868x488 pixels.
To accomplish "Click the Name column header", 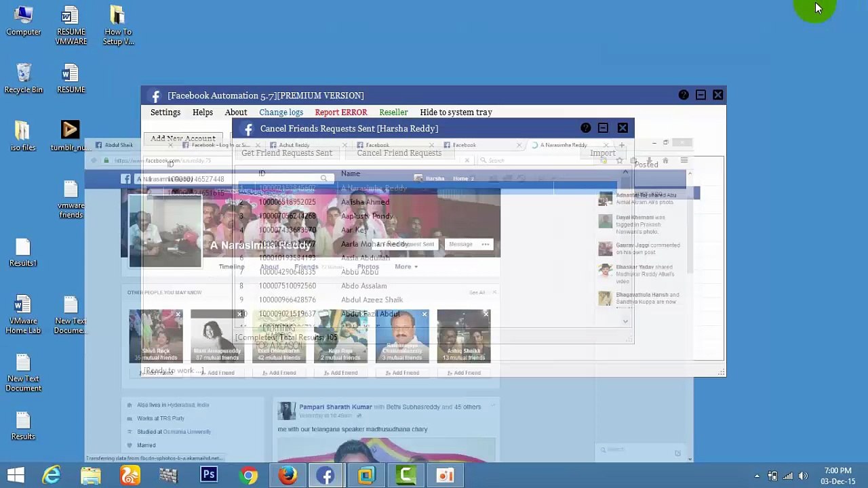I will click(x=351, y=174).
